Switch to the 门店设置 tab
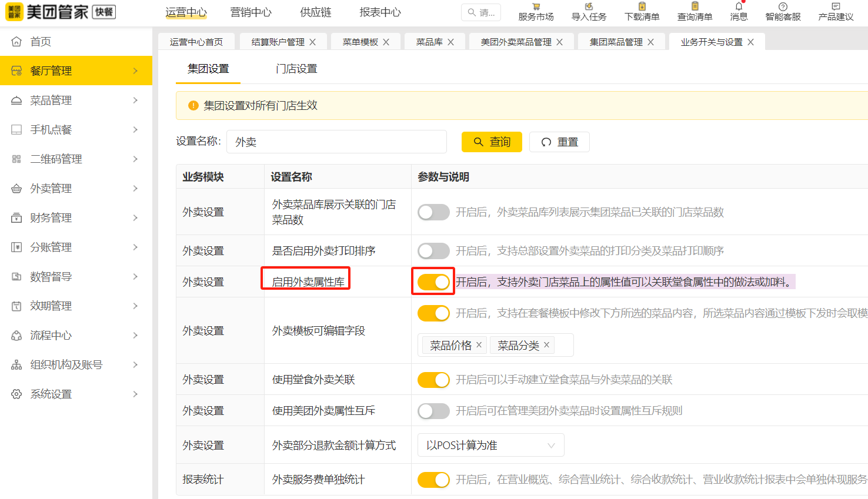 296,69
